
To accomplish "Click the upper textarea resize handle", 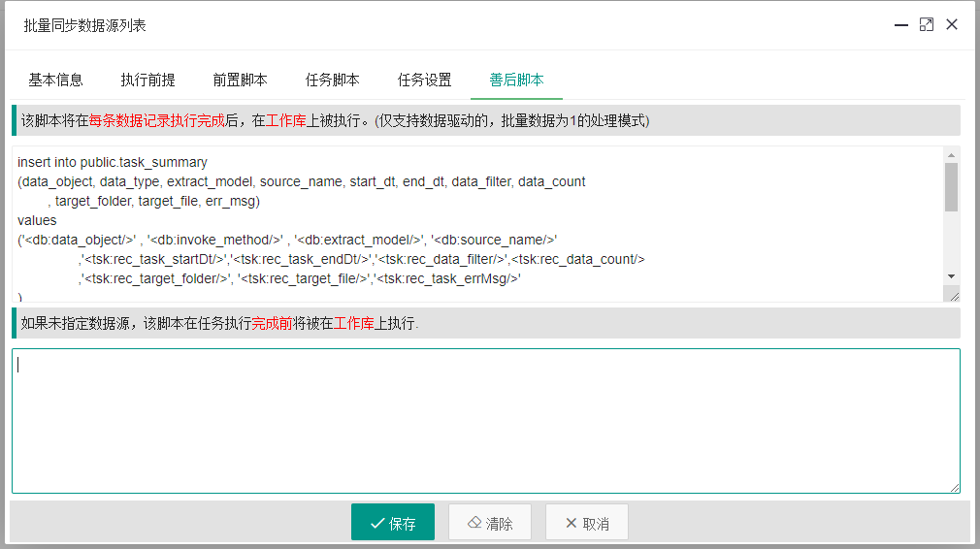I will (x=955, y=296).
